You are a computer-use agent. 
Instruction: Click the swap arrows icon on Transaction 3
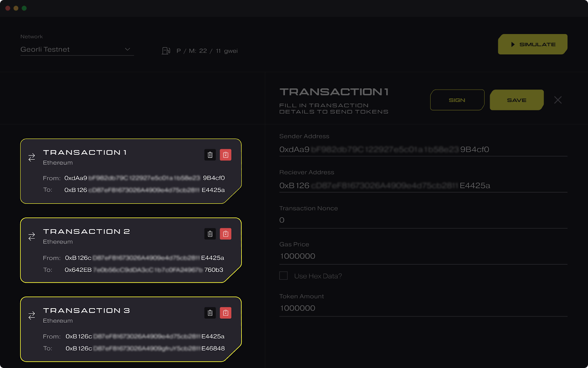tap(32, 315)
